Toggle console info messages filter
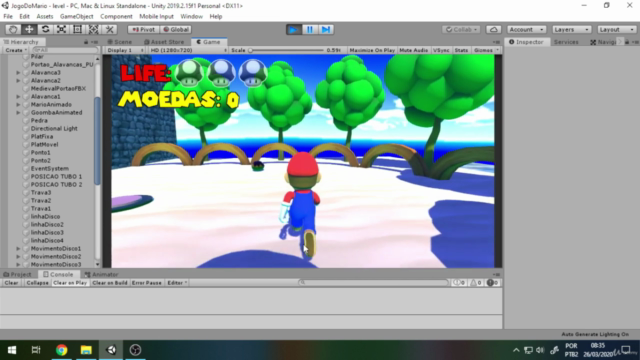The width and height of the screenshot is (640, 360). pos(459,282)
